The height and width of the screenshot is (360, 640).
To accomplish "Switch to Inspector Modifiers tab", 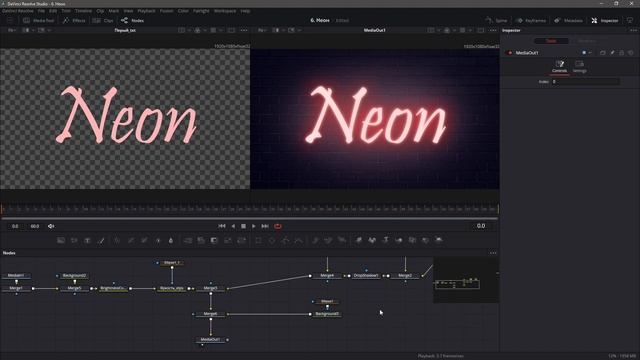I will pos(587,41).
